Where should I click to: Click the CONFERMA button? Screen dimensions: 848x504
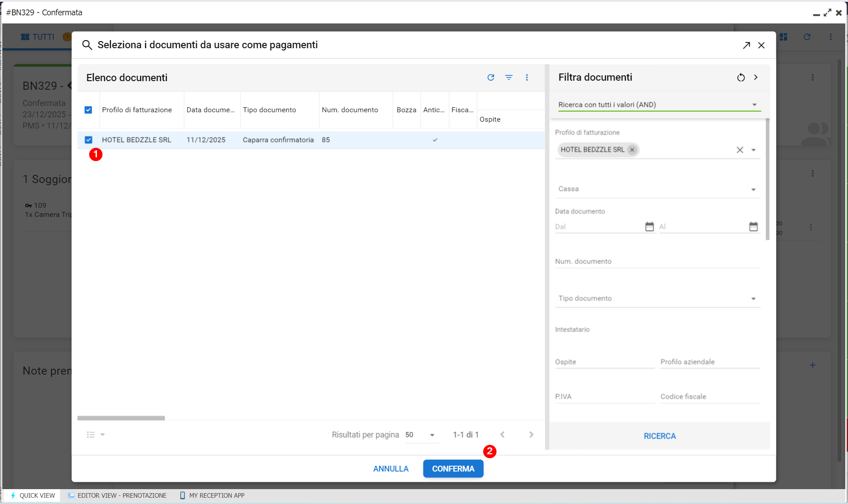click(x=453, y=469)
